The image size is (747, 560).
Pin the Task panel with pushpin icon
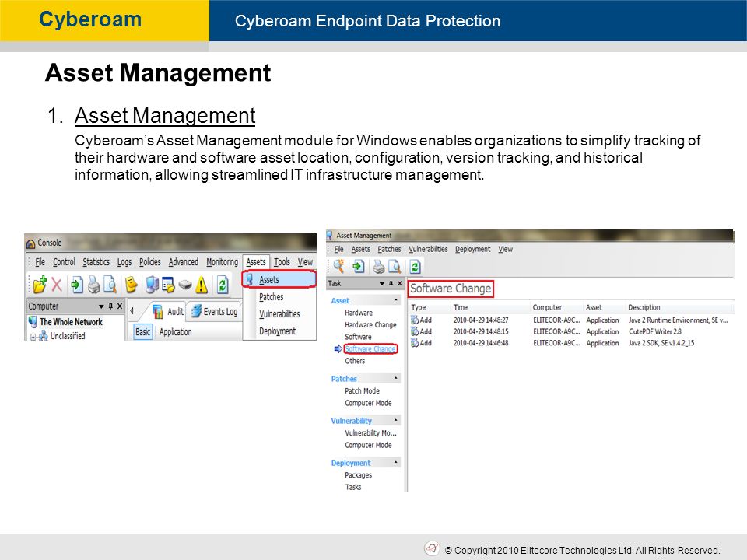391,283
